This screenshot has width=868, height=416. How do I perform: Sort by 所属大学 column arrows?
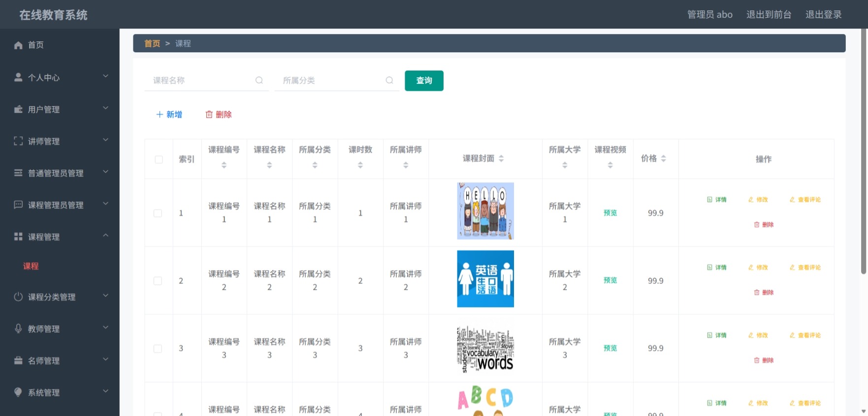click(x=565, y=166)
